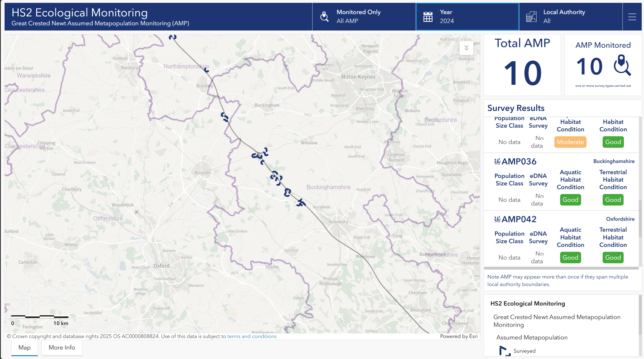Click the Bicester map label
This screenshot has height=359, width=644.
pyautogui.click(x=203, y=173)
